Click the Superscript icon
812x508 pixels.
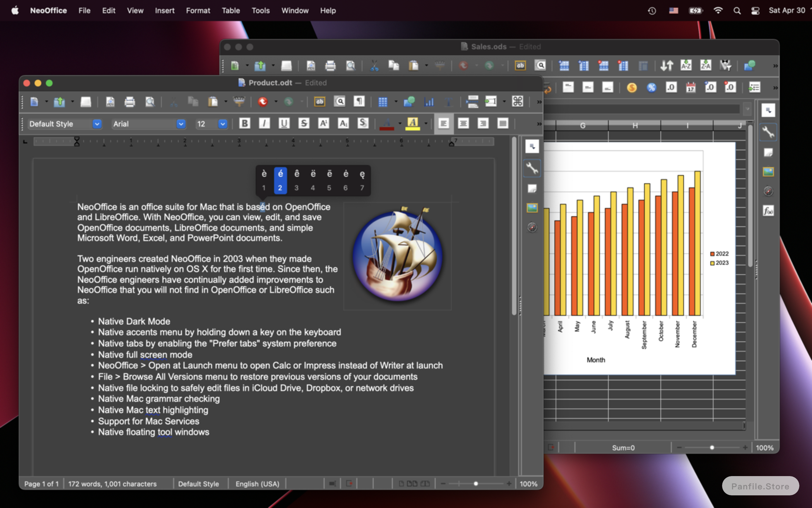(324, 123)
